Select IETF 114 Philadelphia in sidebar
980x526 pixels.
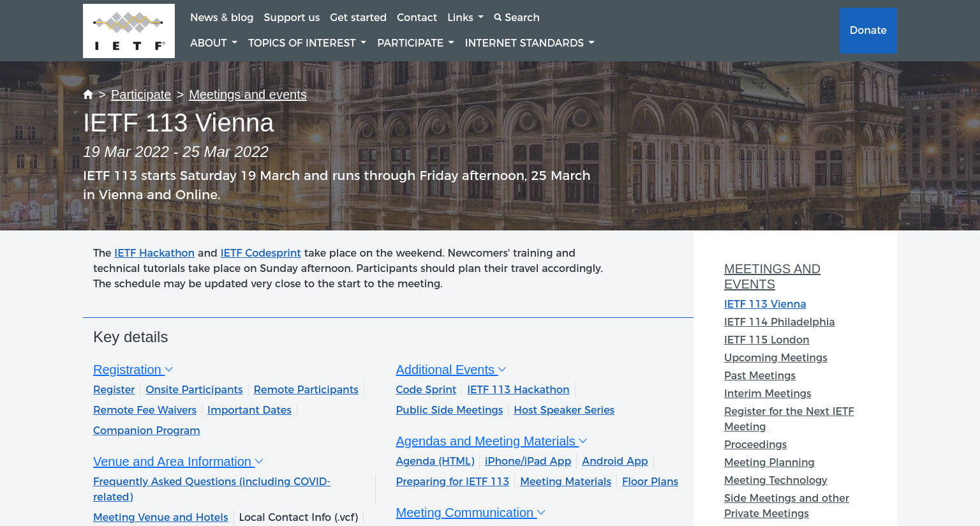click(779, 322)
